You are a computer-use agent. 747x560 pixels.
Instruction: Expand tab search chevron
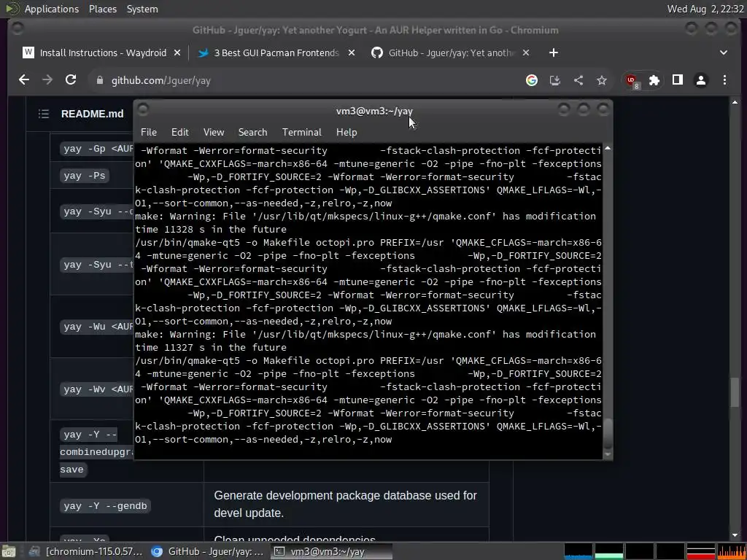pos(724,52)
